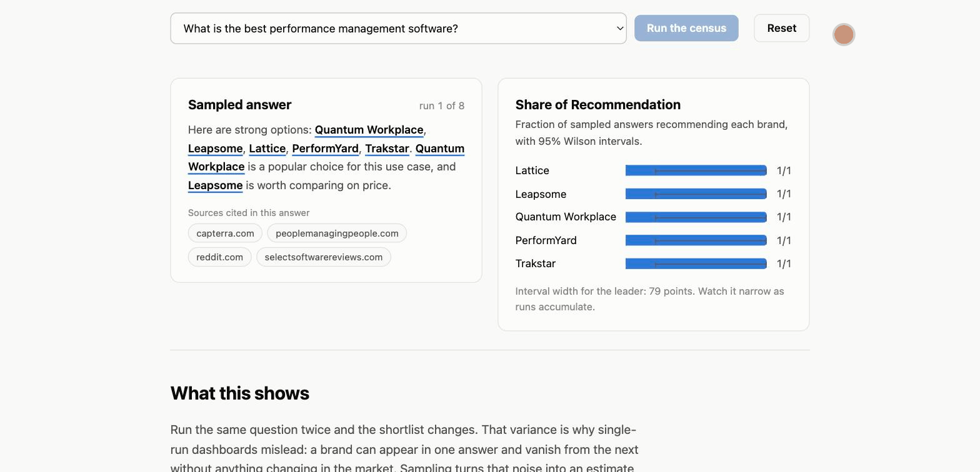Viewport: 980px width, 472px height.
Task: Click the Lattice row label in chart
Action: tap(532, 170)
